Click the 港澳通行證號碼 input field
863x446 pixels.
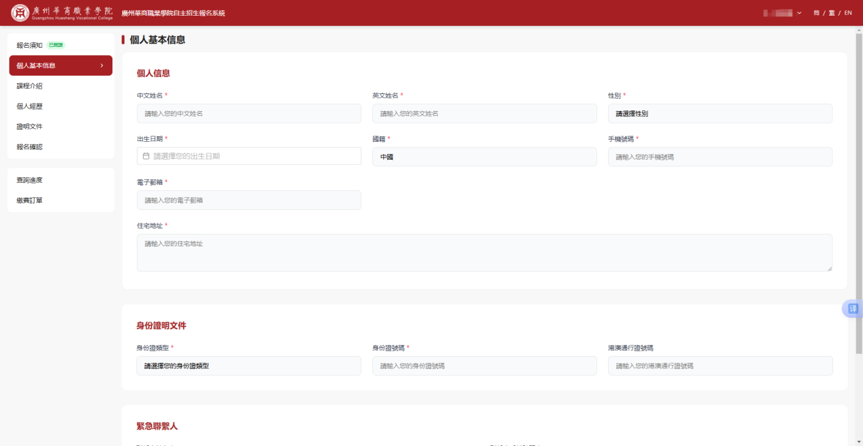click(720, 366)
